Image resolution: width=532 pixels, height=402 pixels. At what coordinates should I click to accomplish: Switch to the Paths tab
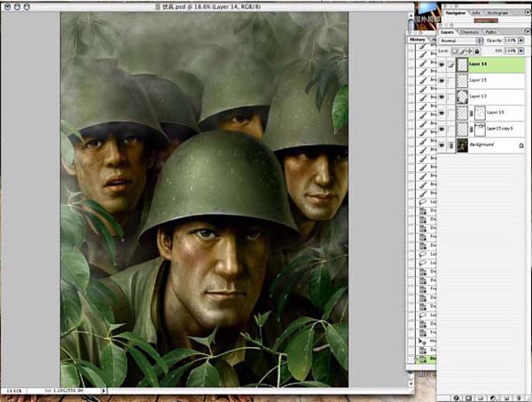pyautogui.click(x=490, y=32)
